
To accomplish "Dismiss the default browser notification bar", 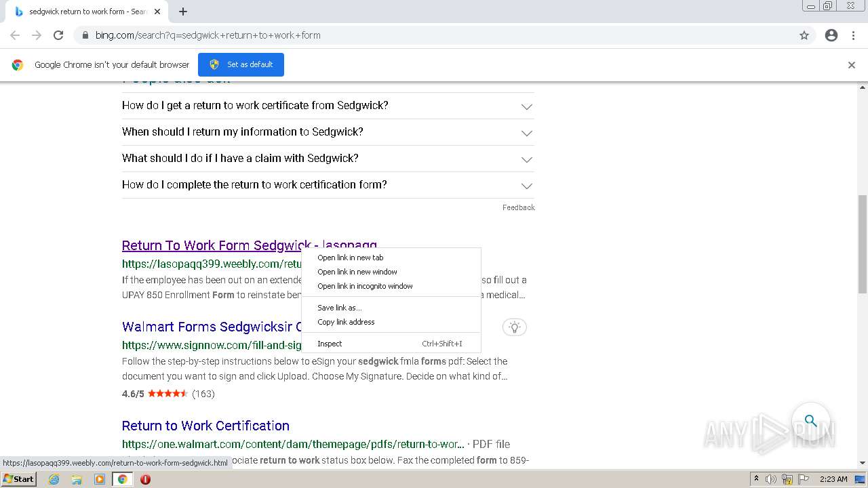I will [x=852, y=65].
